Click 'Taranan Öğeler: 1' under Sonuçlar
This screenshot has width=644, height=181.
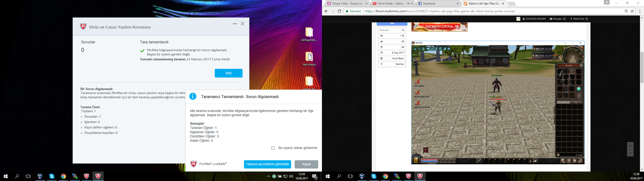pyautogui.click(x=203, y=128)
